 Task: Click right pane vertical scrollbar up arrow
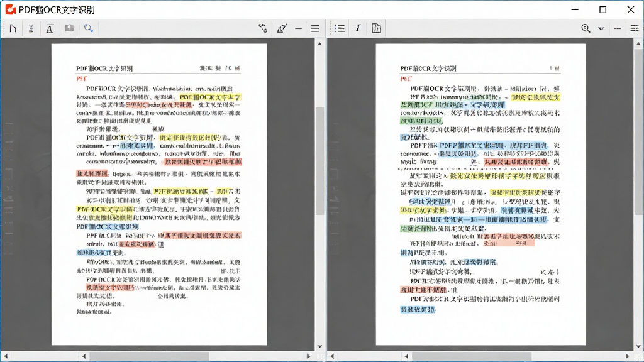pyautogui.click(x=638, y=43)
